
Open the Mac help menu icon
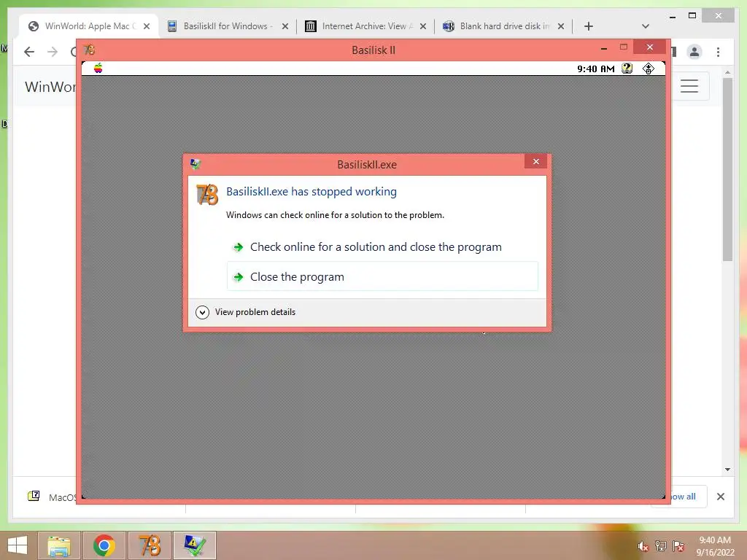pos(627,68)
